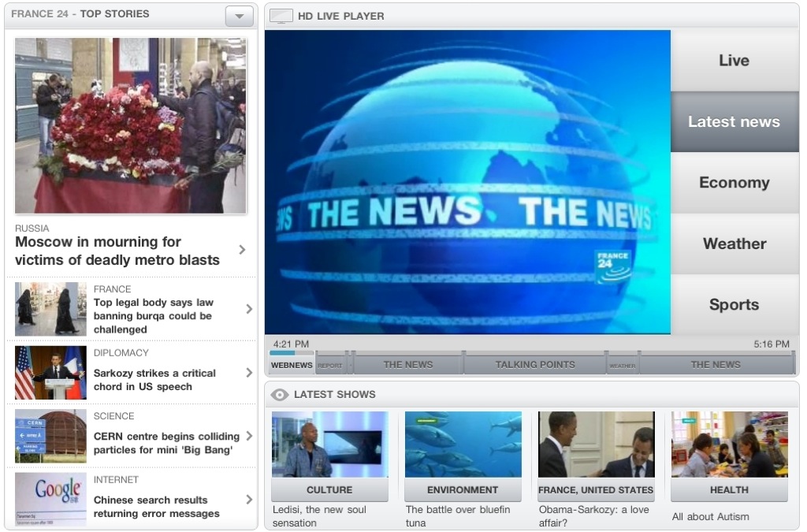Jump to TALKING POINTS timeline segment
Screen dimensions: 807x532
coord(535,365)
